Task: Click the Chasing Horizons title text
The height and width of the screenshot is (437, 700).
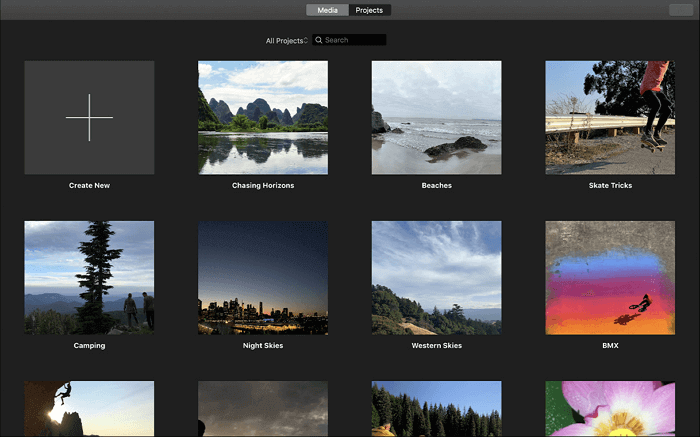Action: [262, 185]
